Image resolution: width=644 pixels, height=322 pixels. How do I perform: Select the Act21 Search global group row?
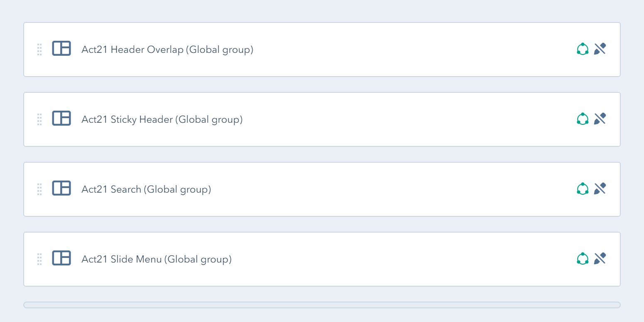pyautogui.click(x=146, y=189)
